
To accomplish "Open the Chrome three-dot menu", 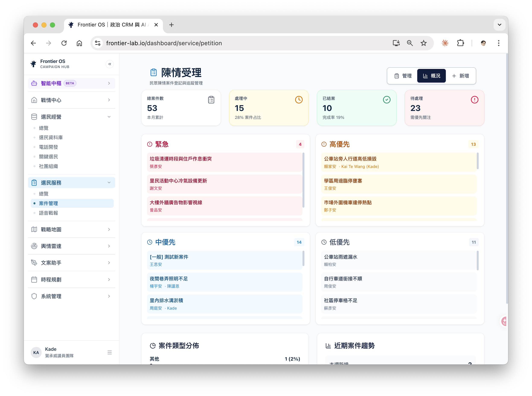I will pyautogui.click(x=499, y=43).
